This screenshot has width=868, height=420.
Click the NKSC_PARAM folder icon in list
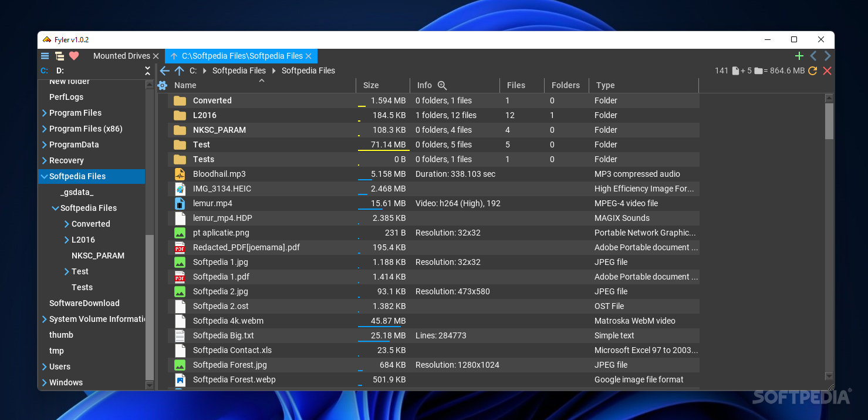click(180, 130)
